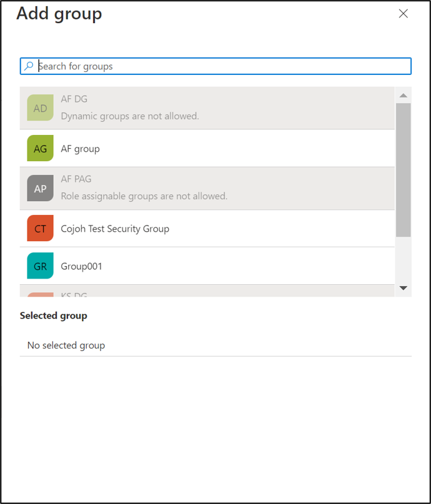Select the AF group entry
431x504 pixels.
(187, 148)
